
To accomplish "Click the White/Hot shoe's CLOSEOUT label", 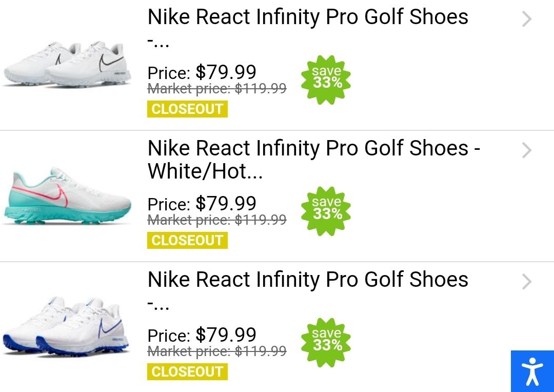I will click(187, 241).
